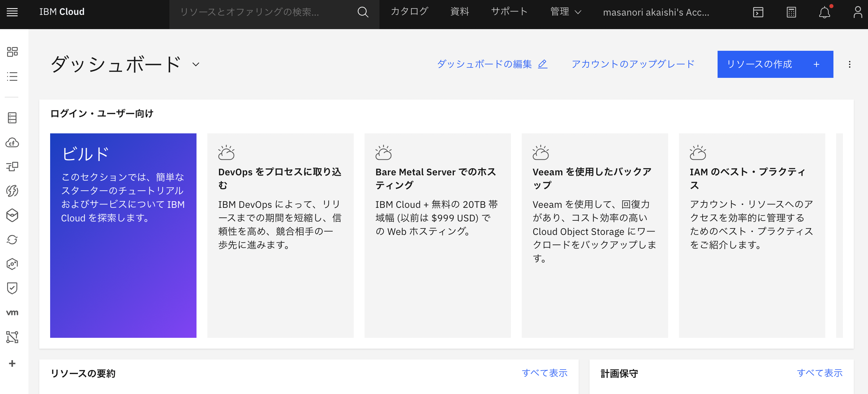Check unread notifications via the bell icon
Viewport: 868px width, 394px height.
coord(825,12)
